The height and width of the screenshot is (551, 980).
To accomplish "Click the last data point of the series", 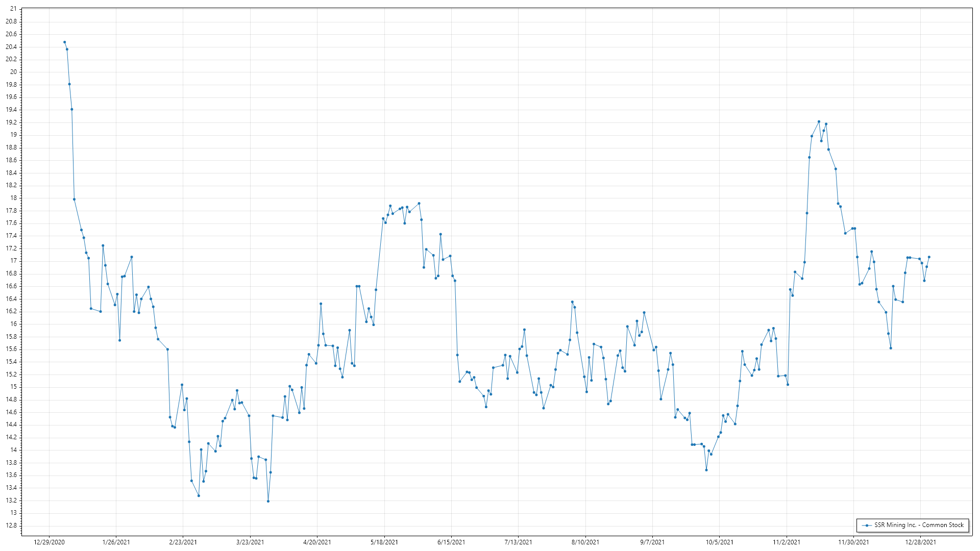I will [x=929, y=257].
